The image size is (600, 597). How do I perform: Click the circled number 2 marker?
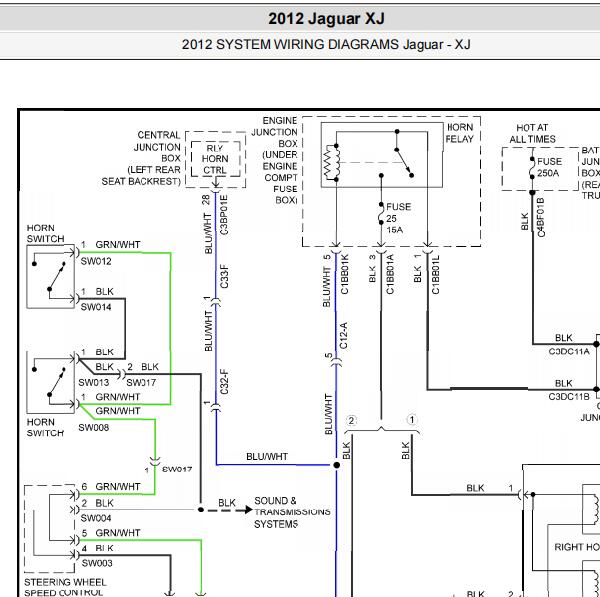coord(351,421)
